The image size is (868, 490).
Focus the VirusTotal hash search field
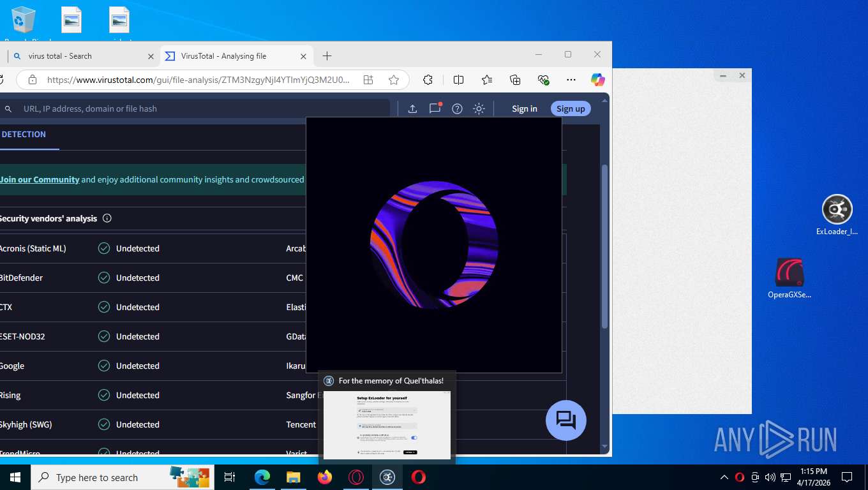click(x=195, y=108)
